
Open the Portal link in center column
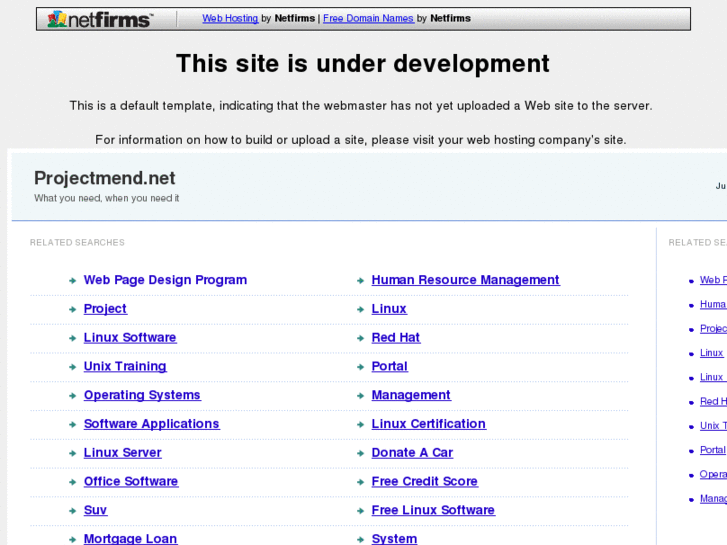pyautogui.click(x=389, y=366)
